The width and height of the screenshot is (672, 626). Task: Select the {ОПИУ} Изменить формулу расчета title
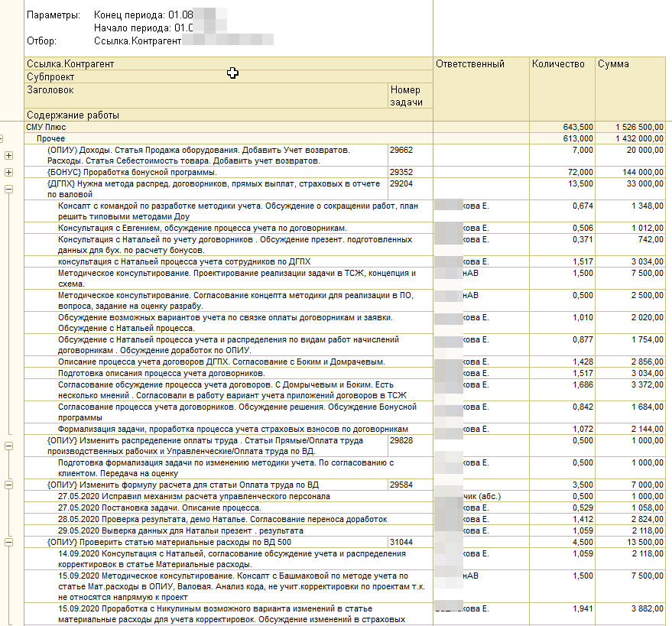pyautogui.click(x=183, y=485)
